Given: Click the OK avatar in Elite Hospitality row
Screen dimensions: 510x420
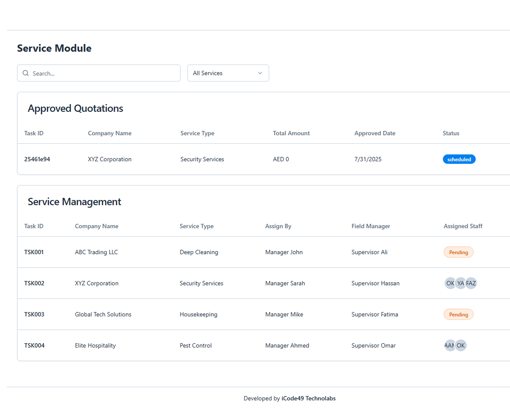Looking at the screenshot, I should click(460, 345).
